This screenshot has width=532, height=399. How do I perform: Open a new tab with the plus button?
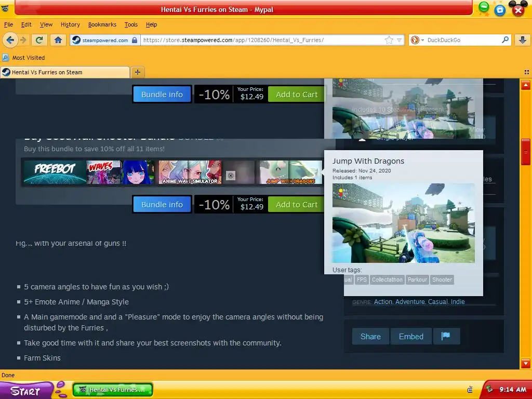coord(137,72)
